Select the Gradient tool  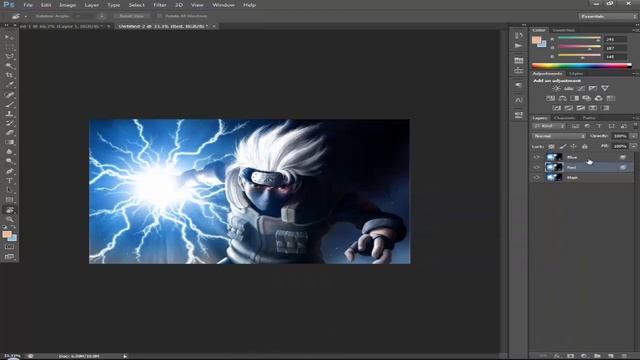9,142
